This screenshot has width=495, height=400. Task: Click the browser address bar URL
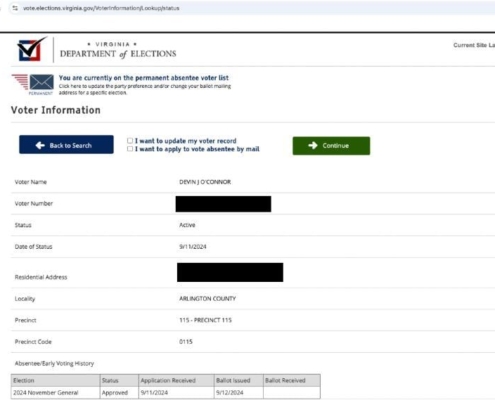(x=101, y=8)
